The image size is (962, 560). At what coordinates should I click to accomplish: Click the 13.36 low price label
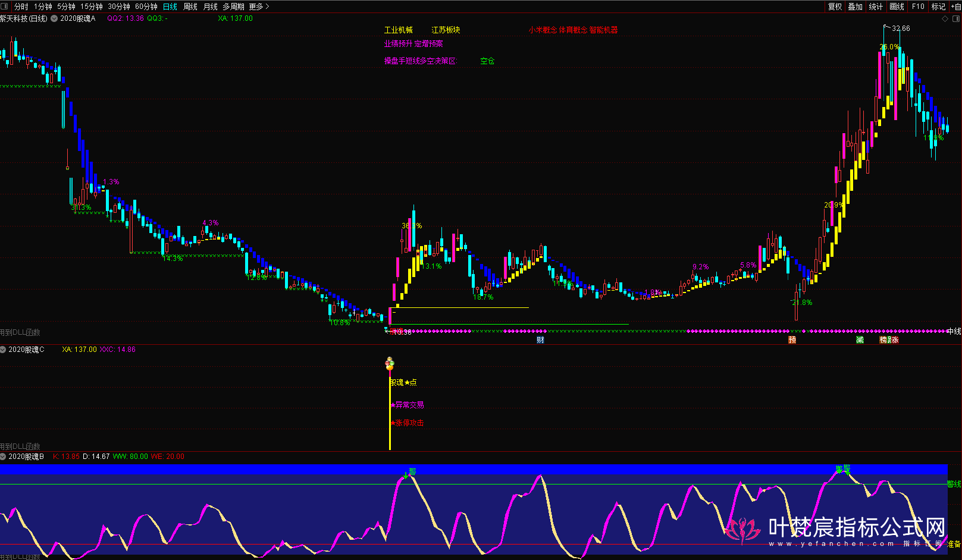[402, 332]
